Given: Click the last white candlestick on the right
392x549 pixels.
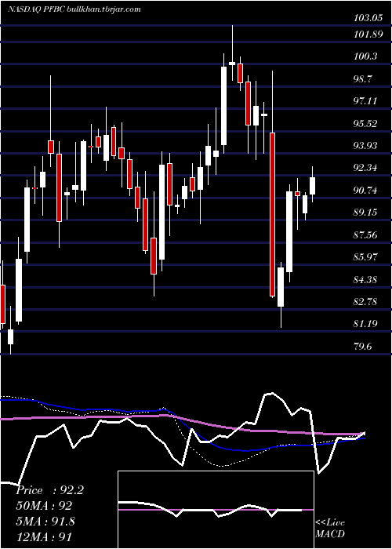Looking at the screenshot, I should coord(313,186).
